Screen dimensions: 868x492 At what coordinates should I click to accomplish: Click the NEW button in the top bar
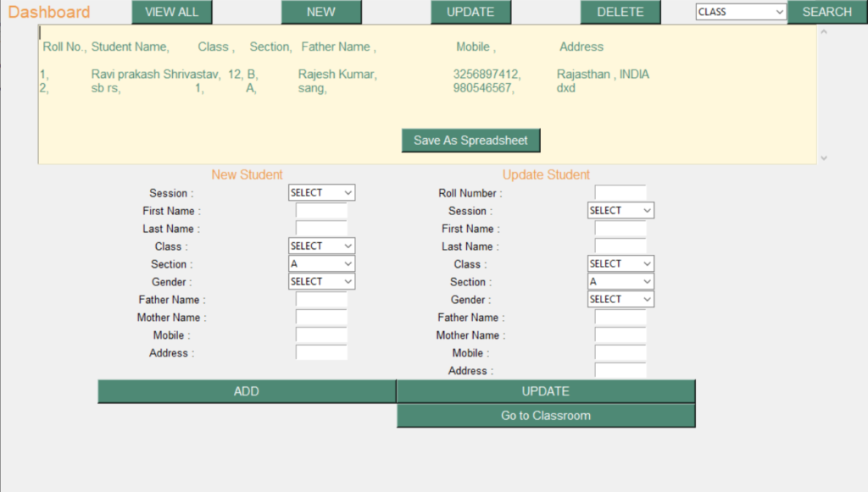(321, 12)
